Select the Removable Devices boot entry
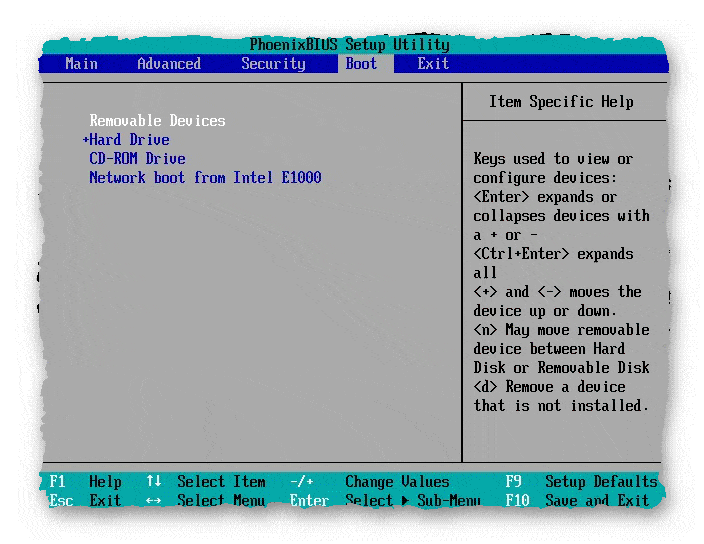This screenshot has height=544, width=704. click(x=157, y=121)
